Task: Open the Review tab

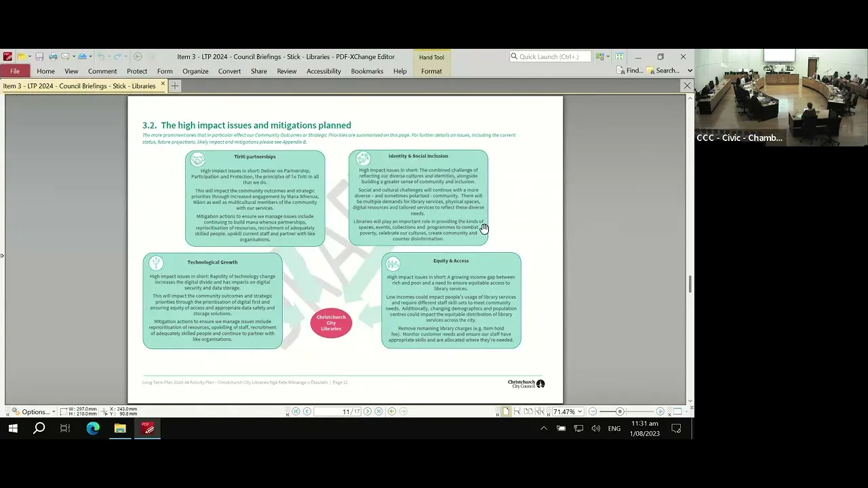Action: [x=287, y=71]
